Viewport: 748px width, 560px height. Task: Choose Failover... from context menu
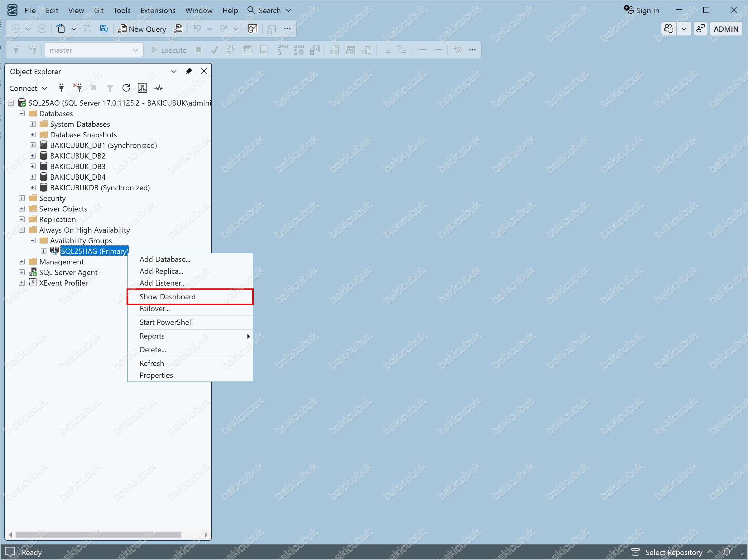click(x=190, y=309)
